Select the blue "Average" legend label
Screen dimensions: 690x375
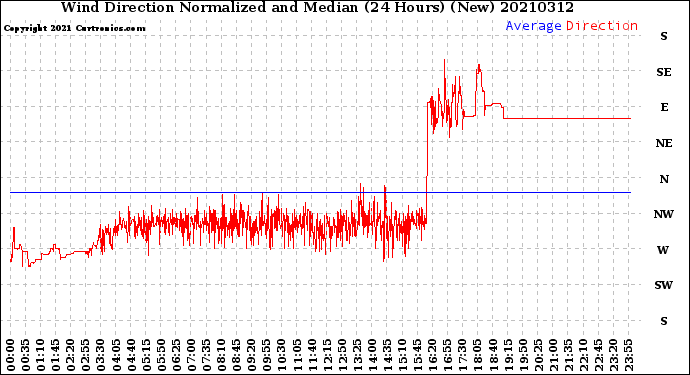coord(533,26)
